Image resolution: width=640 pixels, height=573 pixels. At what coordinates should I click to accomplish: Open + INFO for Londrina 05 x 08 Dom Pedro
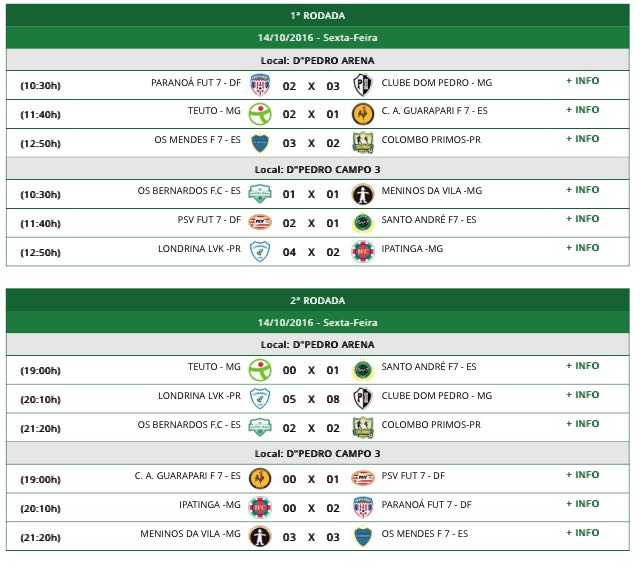pyautogui.click(x=582, y=395)
